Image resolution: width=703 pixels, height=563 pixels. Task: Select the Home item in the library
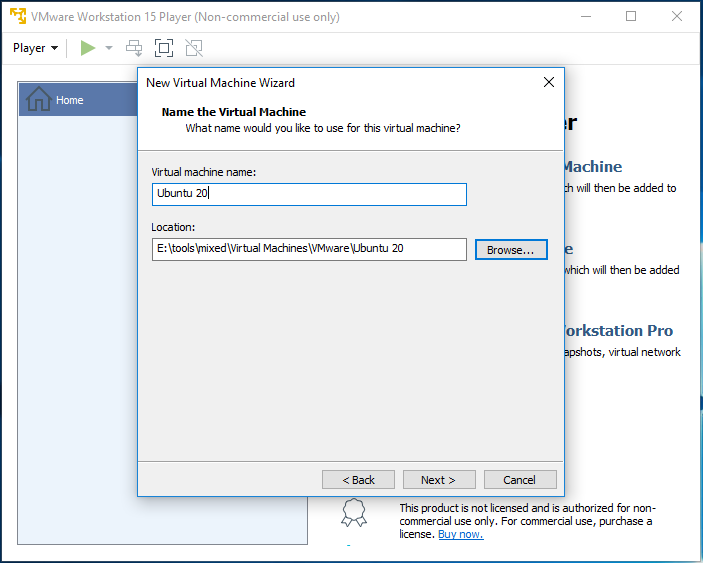pyautogui.click(x=78, y=100)
